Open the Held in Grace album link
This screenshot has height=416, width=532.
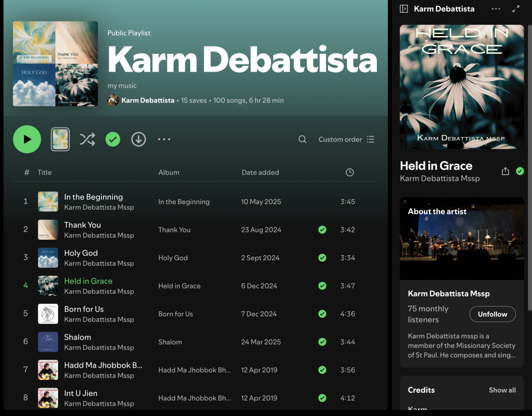[x=180, y=286]
